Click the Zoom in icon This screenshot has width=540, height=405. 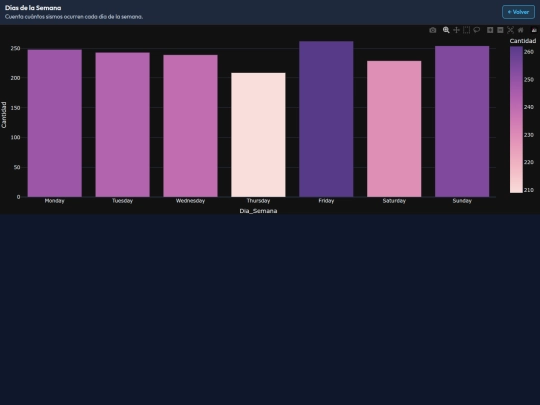pyautogui.click(x=490, y=30)
